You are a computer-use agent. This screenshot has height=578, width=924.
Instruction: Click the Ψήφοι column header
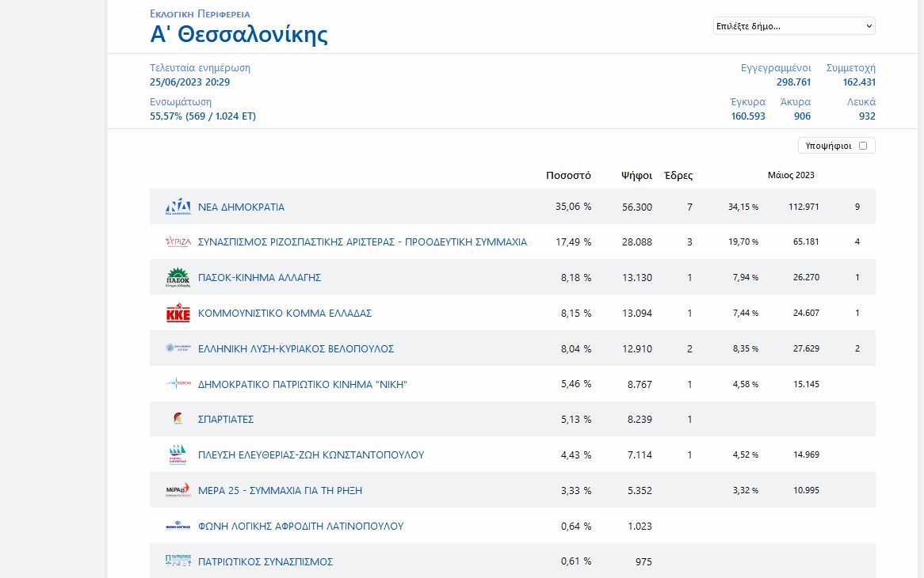[636, 176]
